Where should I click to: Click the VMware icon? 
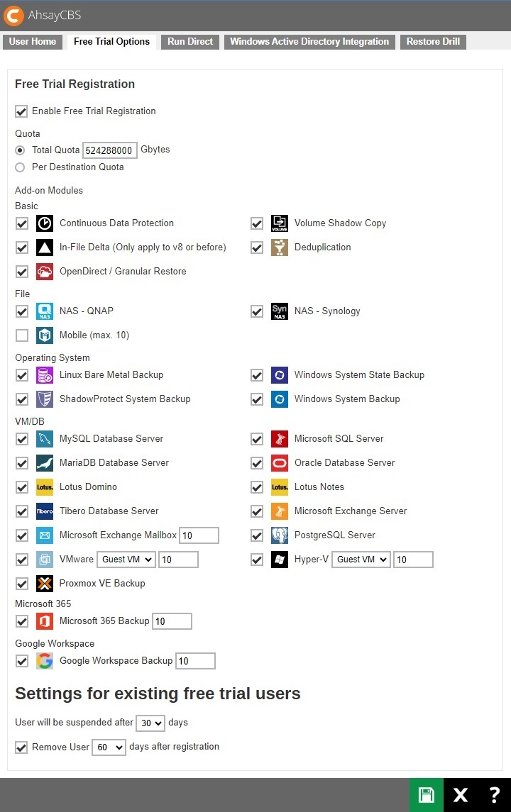coord(45,560)
